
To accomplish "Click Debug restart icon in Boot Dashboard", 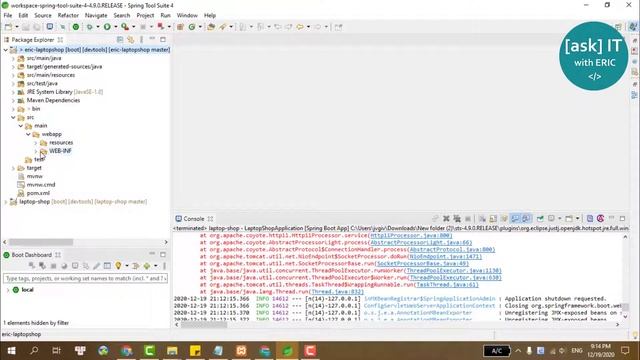I will tap(42, 266).
